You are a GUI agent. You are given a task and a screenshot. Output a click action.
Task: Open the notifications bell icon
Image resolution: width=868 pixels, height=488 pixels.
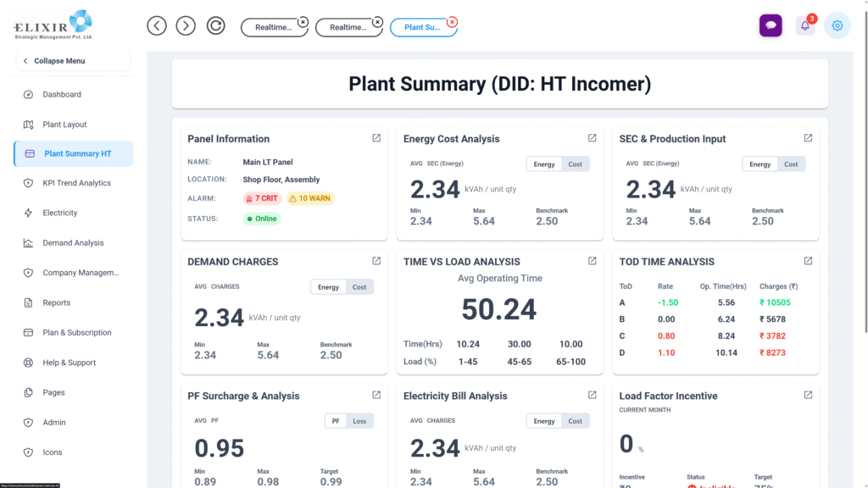804,25
